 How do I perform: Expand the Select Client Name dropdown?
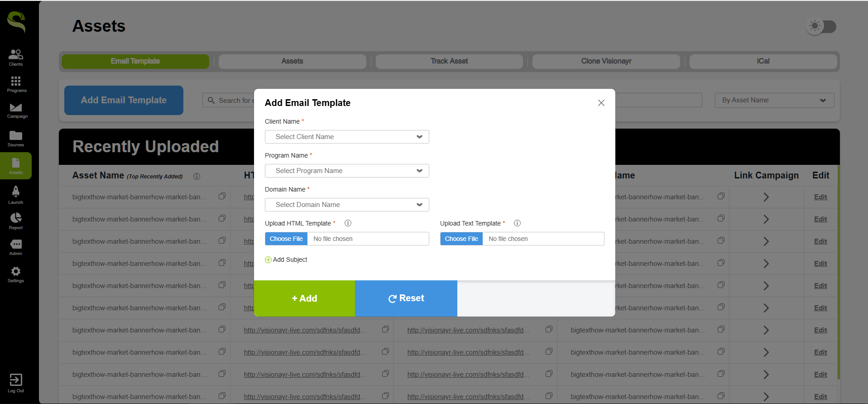click(347, 137)
